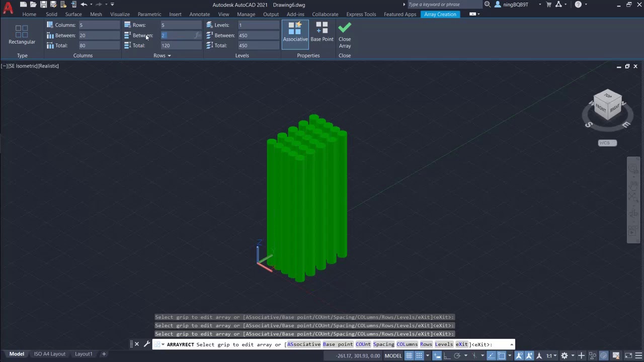Viewport: 644px width, 362px height.
Task: Toggle Ortho mode in status bar
Action: (x=447, y=356)
